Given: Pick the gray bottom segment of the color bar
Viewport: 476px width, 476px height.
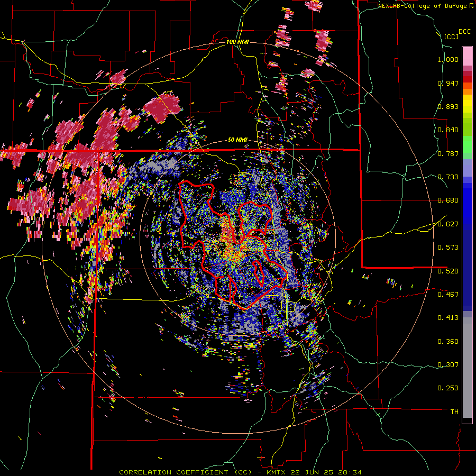Looking at the screenshot, I should coord(467,368).
